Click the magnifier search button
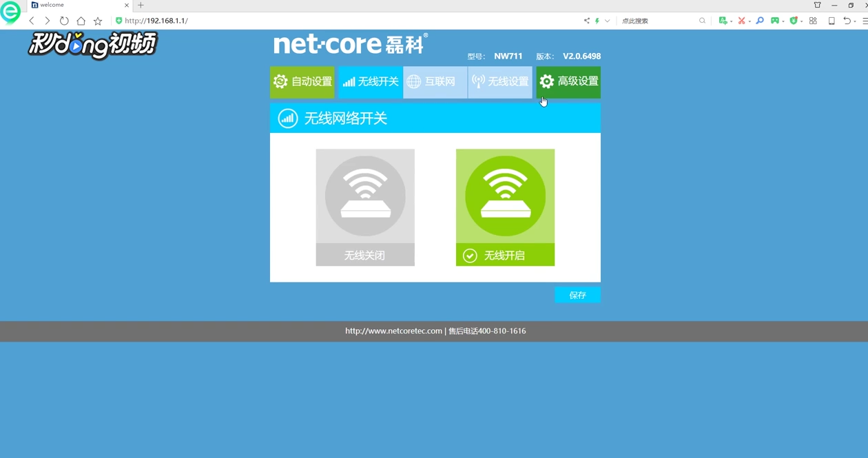Viewport: 868px width, 458px height. (x=703, y=21)
